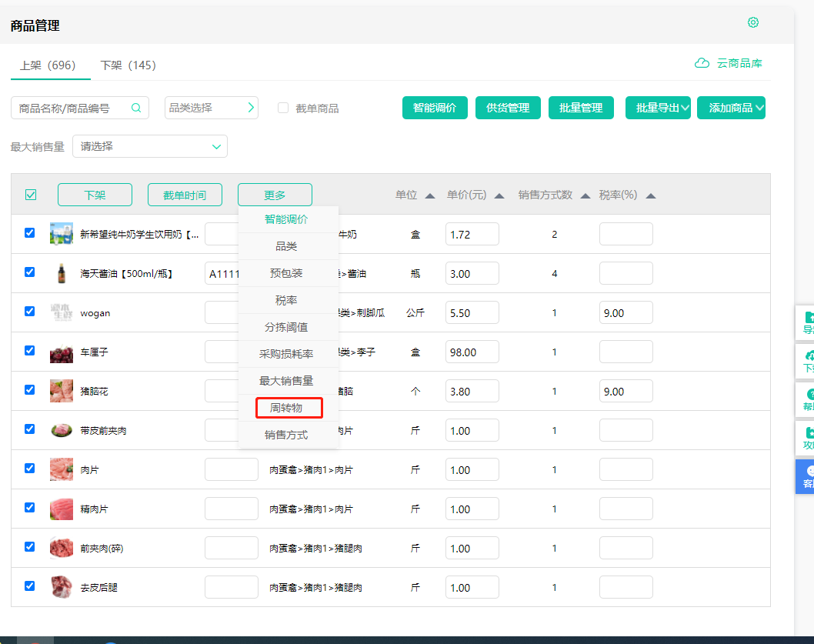
Task: Click the search magnifier icon
Action: click(136, 108)
